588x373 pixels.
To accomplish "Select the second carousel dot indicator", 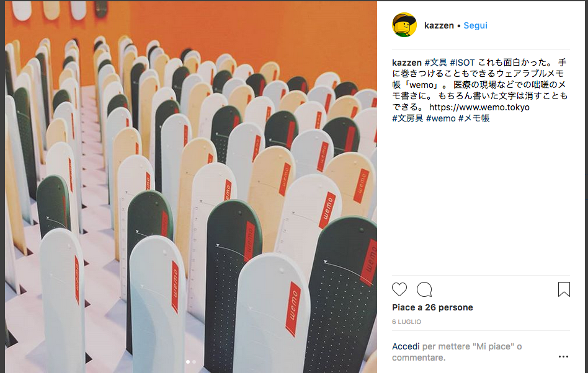I will pos(194,362).
